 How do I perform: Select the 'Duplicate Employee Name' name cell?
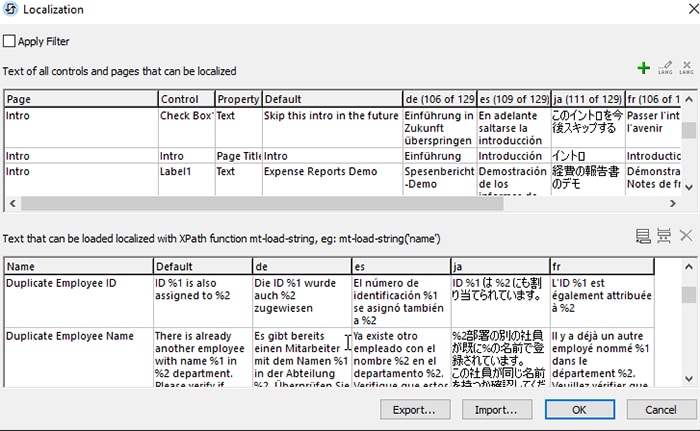pos(79,357)
